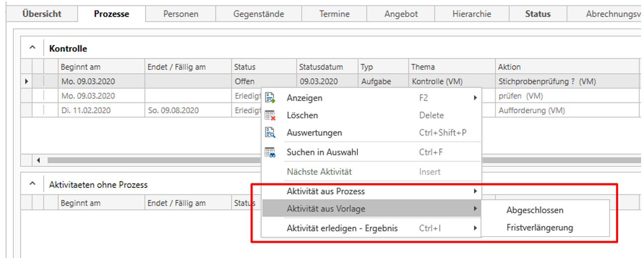Expand the Anzeigen submenu arrow
Image resolution: width=644 pixels, height=258 pixels.
(x=476, y=98)
